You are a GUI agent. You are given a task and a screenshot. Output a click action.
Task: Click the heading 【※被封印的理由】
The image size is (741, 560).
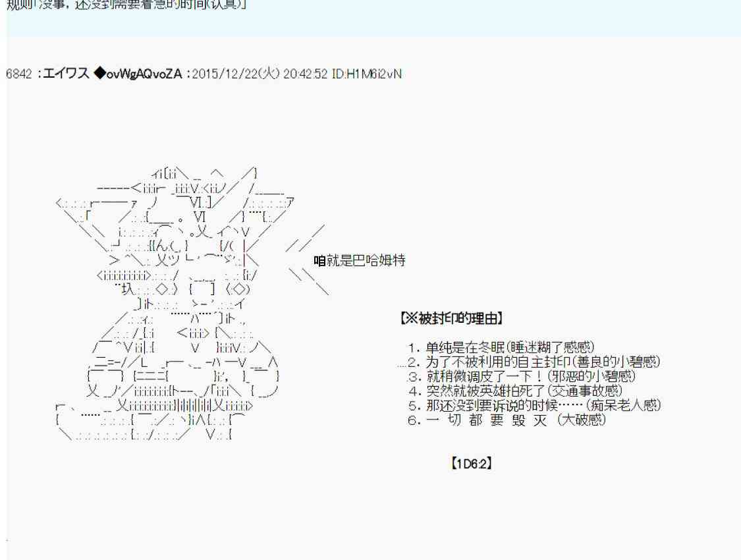(x=453, y=320)
